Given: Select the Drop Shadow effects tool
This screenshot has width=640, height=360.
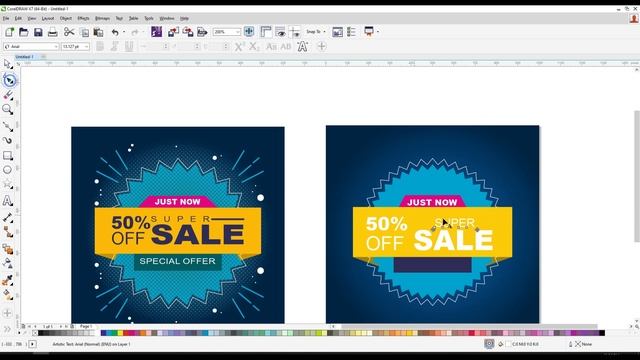Looking at the screenshot, I should pos(7,249).
